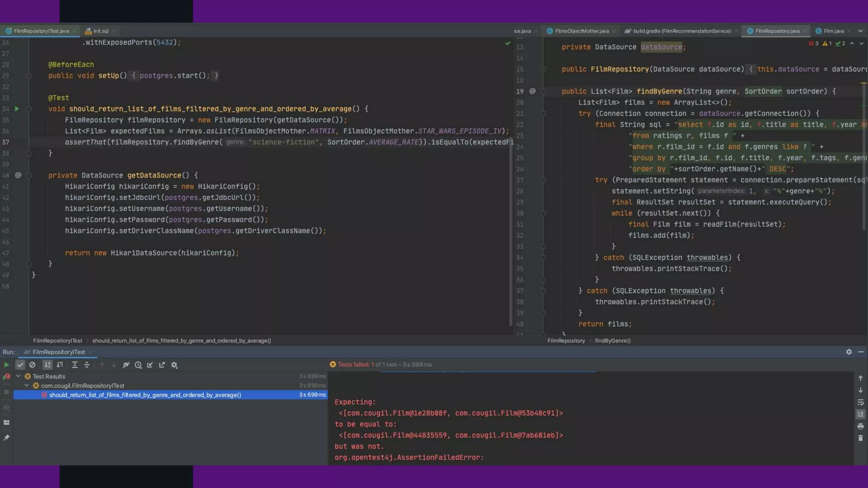Collapse the Test Results tree node
The image size is (868, 488).
point(18,376)
